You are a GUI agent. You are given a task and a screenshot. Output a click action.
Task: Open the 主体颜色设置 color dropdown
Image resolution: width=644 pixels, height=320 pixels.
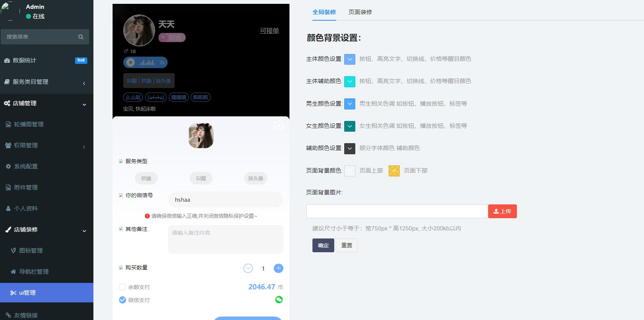(350, 59)
